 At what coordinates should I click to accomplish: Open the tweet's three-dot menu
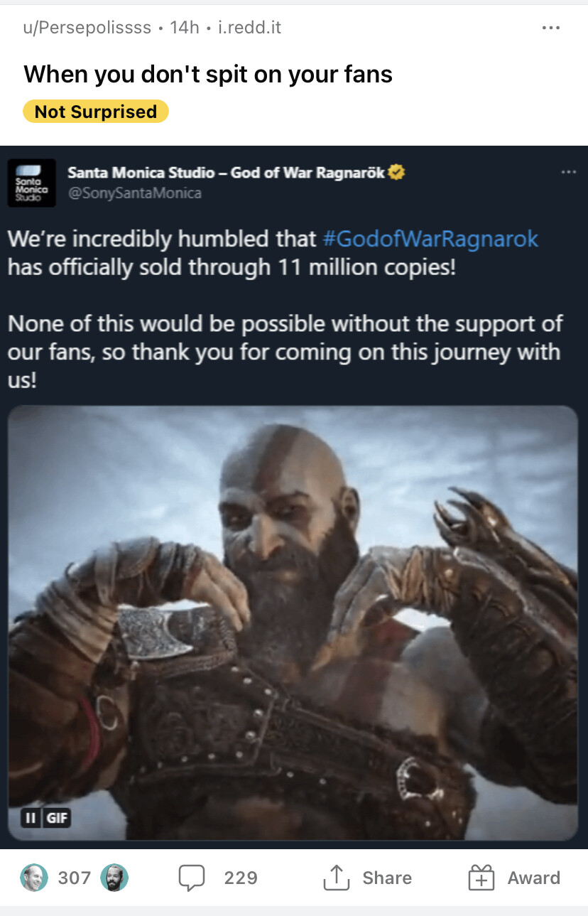568,172
